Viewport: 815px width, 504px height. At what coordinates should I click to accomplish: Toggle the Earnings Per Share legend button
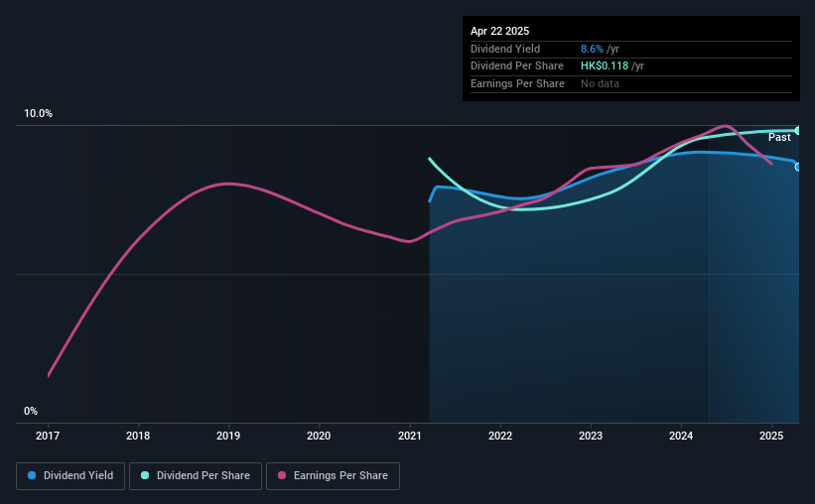(x=333, y=476)
